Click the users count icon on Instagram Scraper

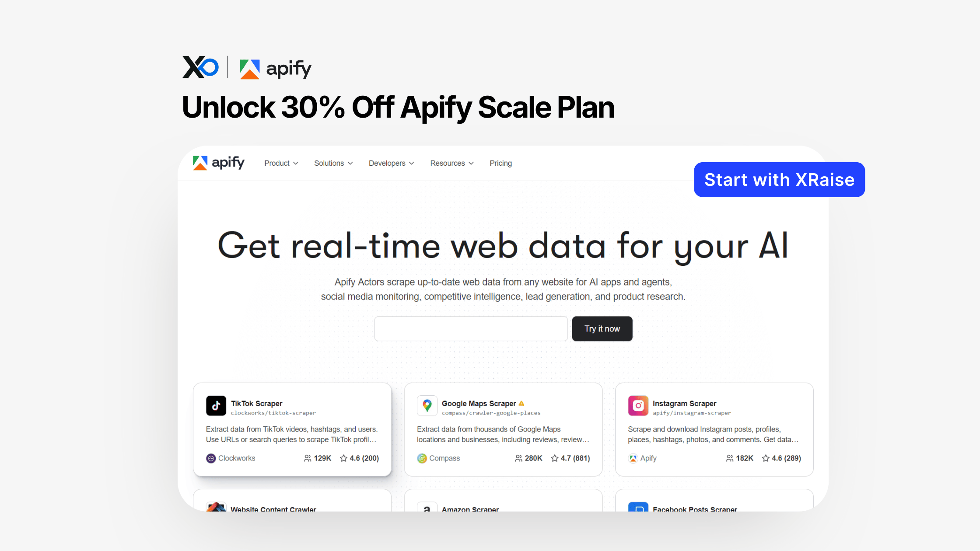pos(729,458)
